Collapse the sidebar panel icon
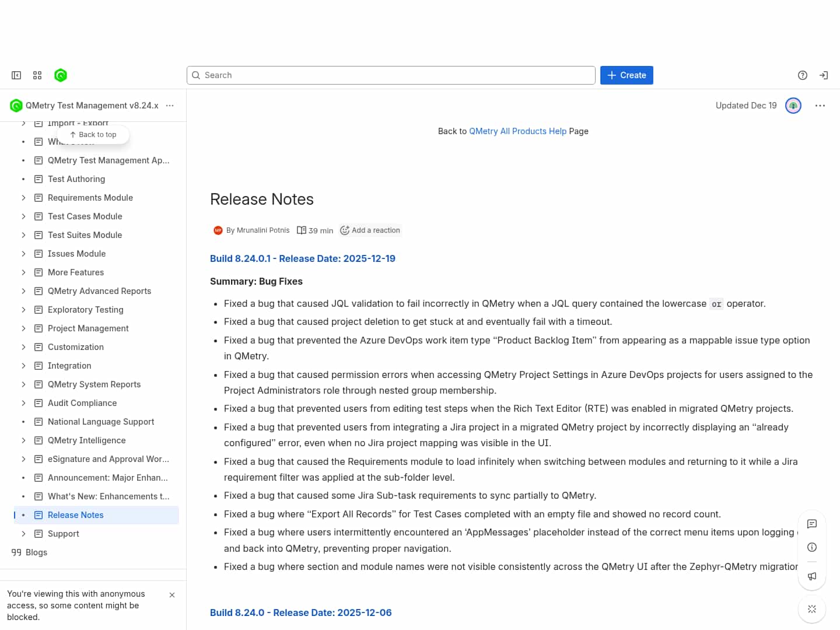This screenshot has width=840, height=630. (x=16, y=75)
